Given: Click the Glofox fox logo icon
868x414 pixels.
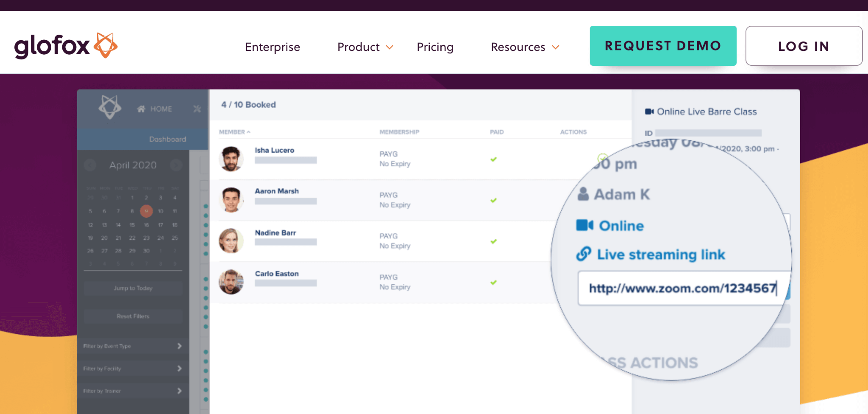Looking at the screenshot, I should pyautogui.click(x=105, y=45).
